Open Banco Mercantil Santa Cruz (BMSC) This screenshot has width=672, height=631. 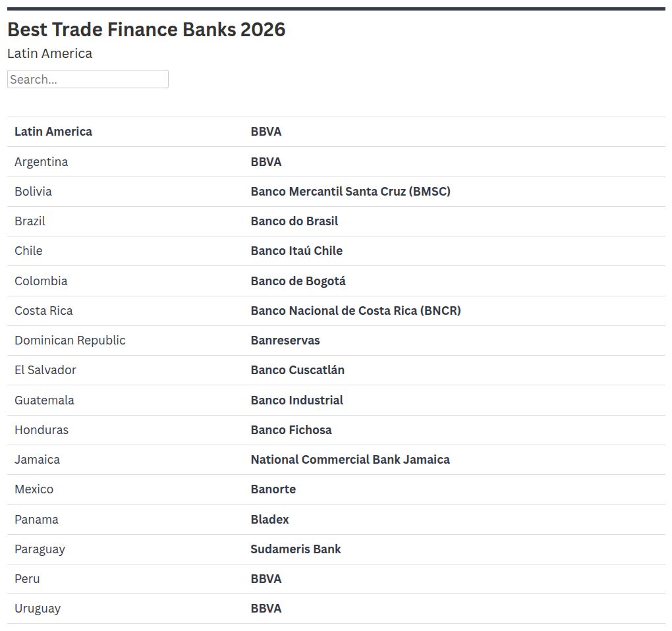coord(350,192)
